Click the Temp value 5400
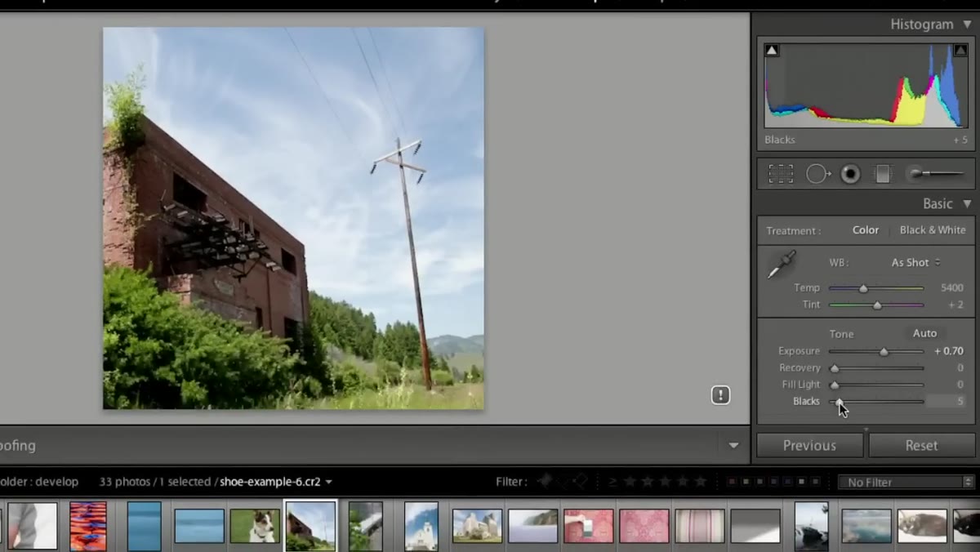This screenshot has width=980, height=552. (951, 288)
